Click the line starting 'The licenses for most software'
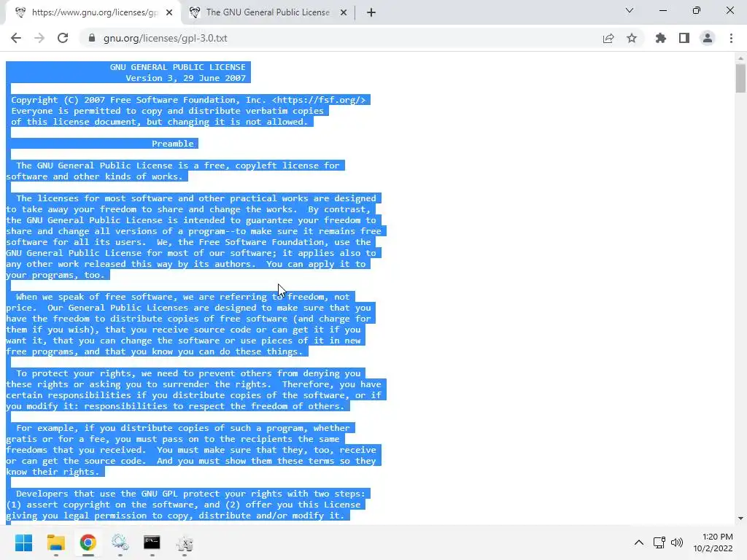 (196, 198)
